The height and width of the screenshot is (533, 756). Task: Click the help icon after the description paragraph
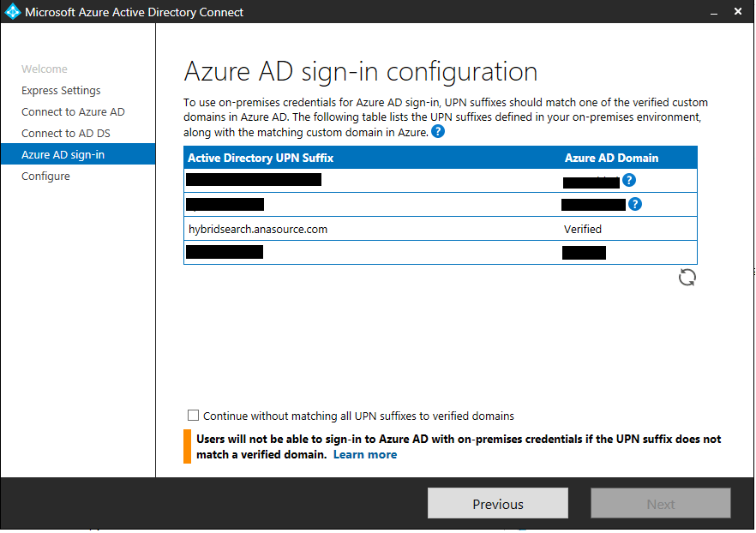tap(438, 131)
